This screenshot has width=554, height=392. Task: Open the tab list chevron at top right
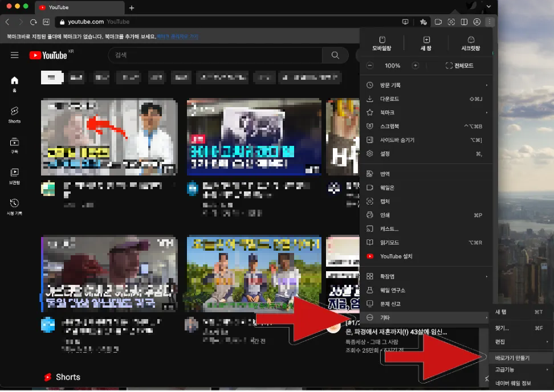tap(488, 6)
